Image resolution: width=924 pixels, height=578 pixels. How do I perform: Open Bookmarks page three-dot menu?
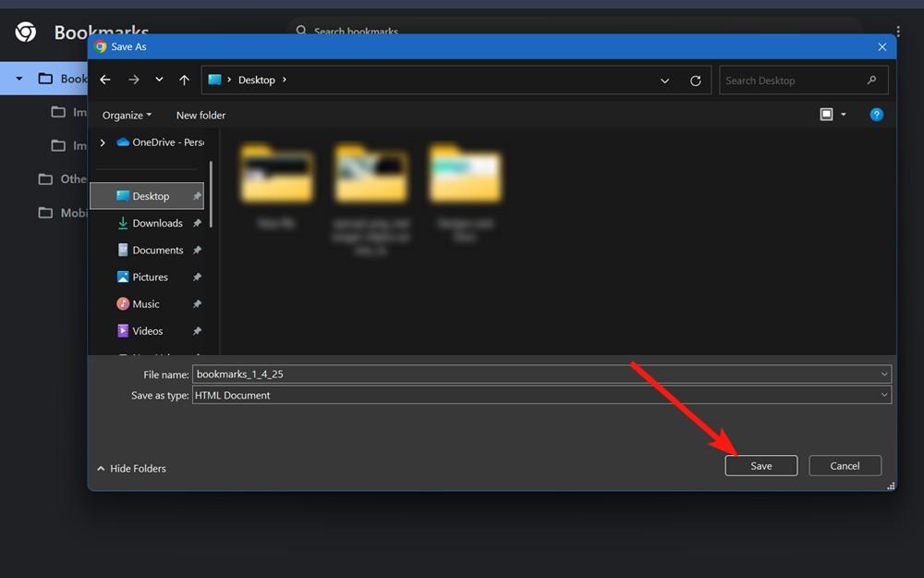pos(898,31)
